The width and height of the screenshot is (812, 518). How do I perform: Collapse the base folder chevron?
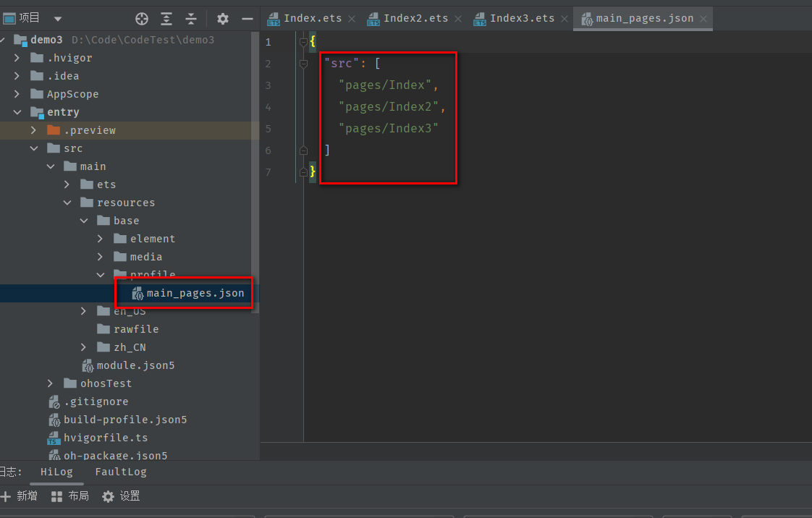[83, 221]
